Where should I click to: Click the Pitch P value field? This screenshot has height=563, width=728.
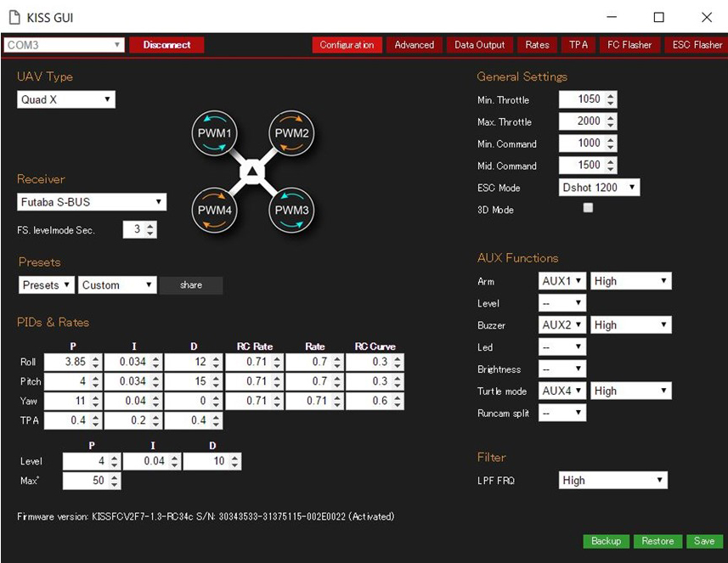pos(72,381)
